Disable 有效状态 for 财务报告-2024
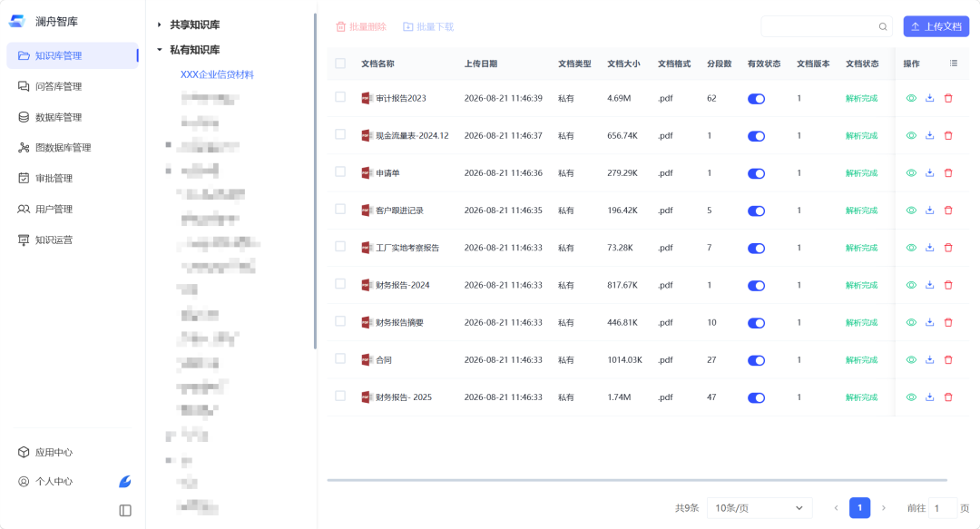 (756, 286)
